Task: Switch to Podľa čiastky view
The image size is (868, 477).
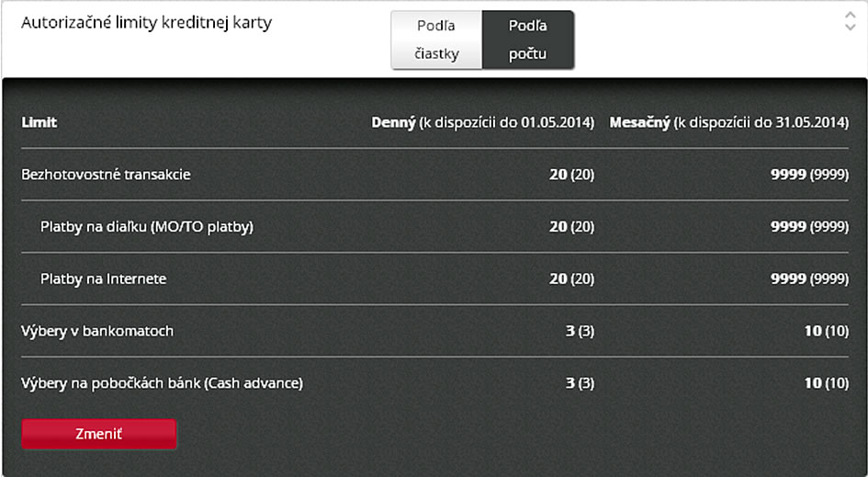Action: 437,40
